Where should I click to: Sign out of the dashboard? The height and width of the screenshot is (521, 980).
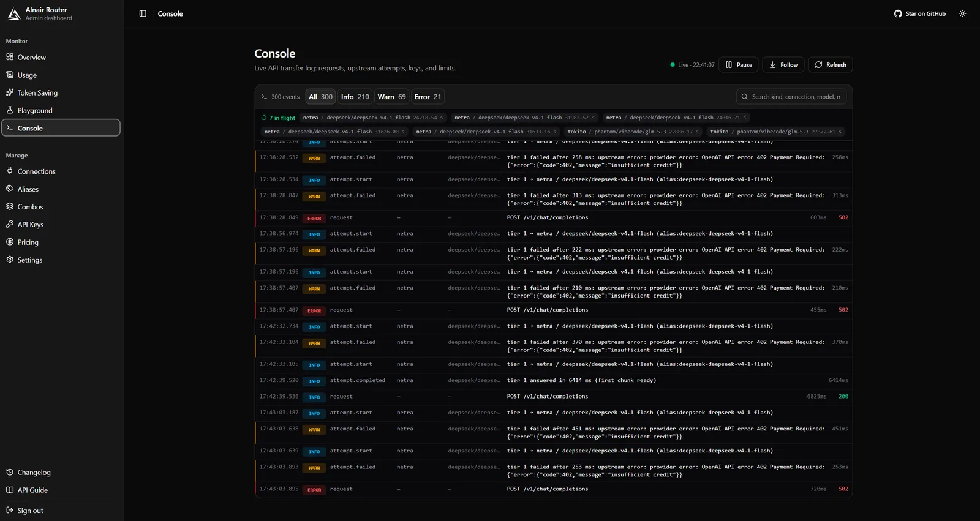pos(61,511)
